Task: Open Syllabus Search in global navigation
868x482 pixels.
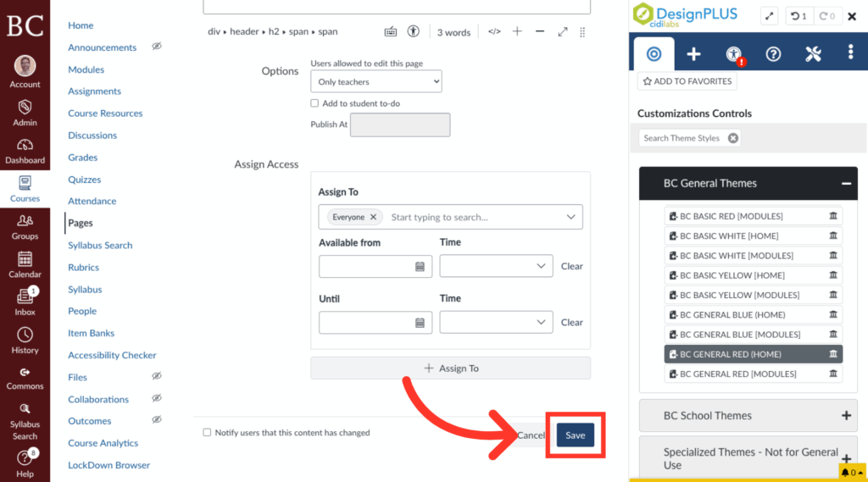Action: pyautogui.click(x=25, y=422)
